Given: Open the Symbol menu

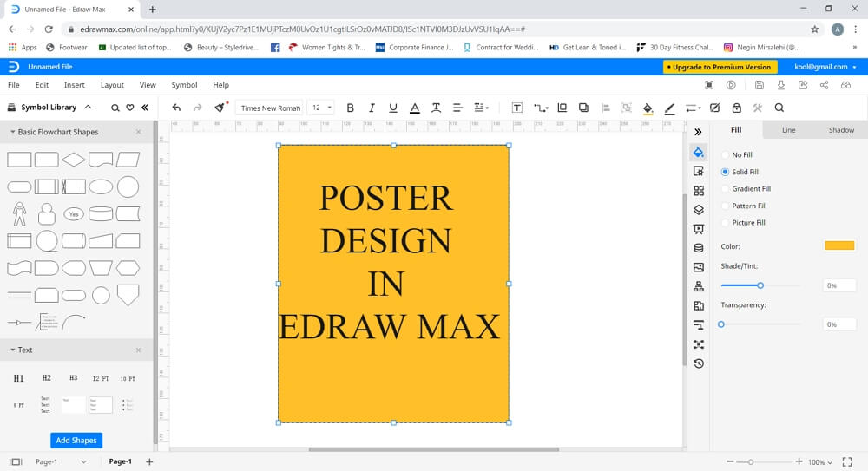Looking at the screenshot, I should click(x=184, y=85).
